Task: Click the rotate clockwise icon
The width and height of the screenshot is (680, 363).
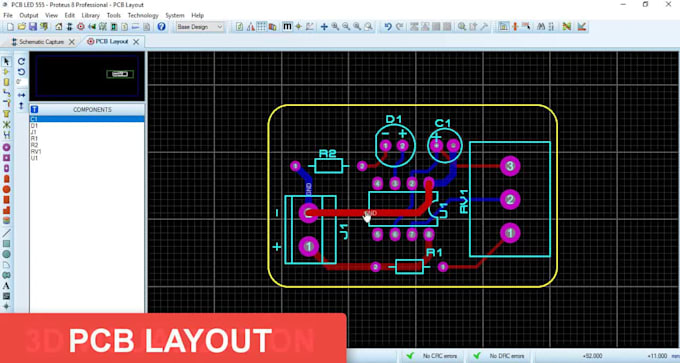Action: coord(21,62)
